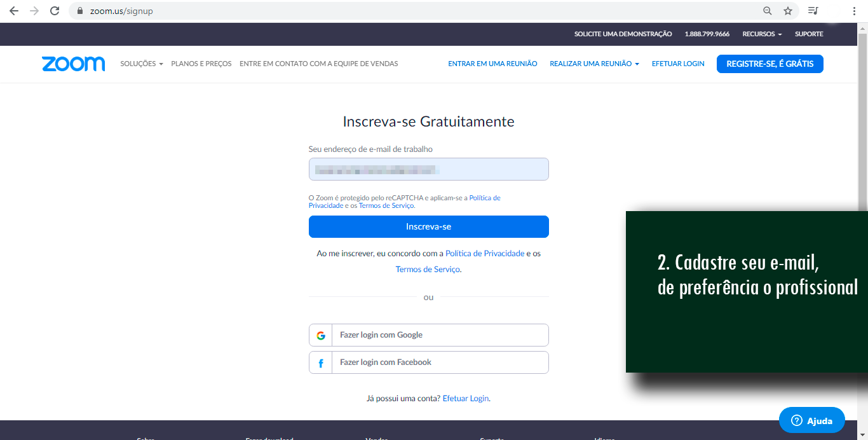Bookmark this page with the star icon
Viewport: 868px width, 440px height.
pyautogui.click(x=788, y=11)
